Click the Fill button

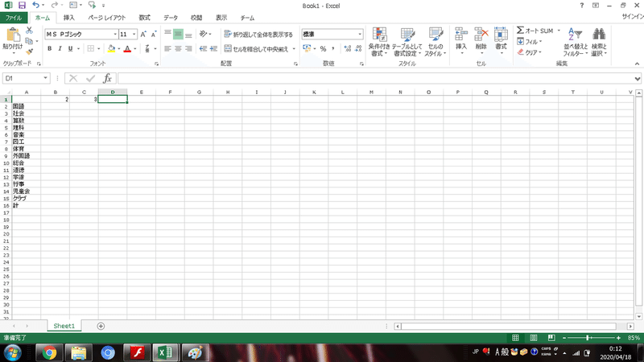tap(529, 42)
